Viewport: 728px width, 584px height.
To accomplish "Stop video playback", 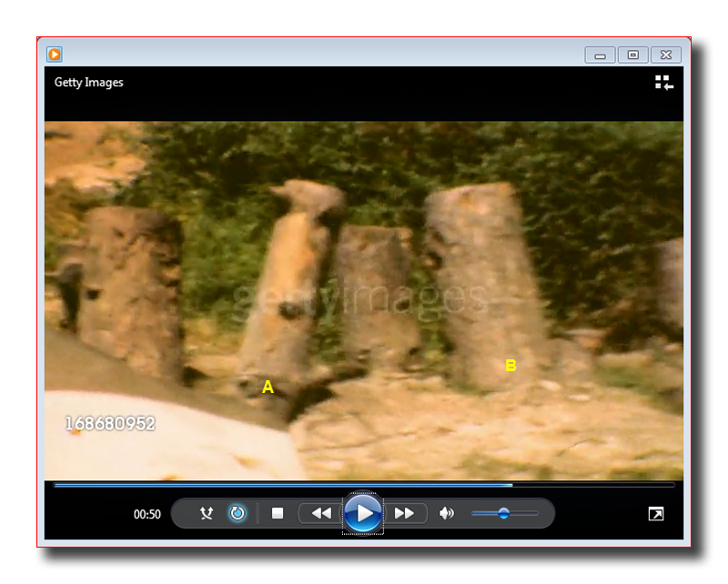I will point(278,514).
